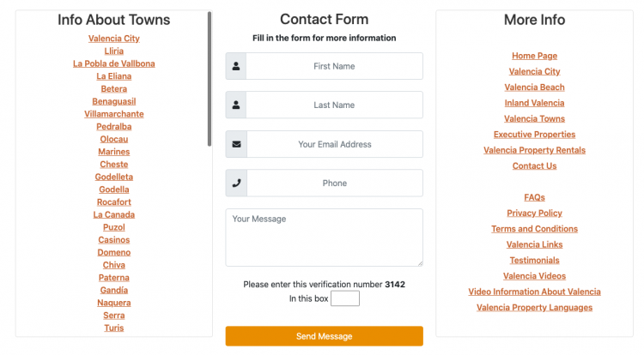644x355 pixels.
Task: Visit the Valencia Property Rentals link
Action: 534,150
